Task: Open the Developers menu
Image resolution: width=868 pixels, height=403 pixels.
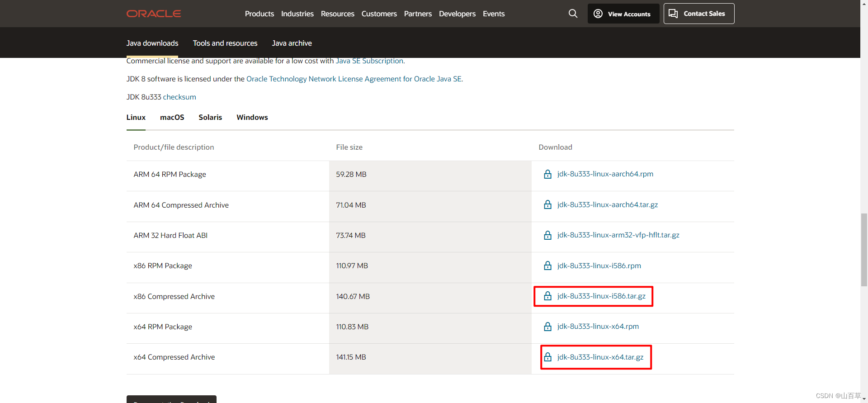Action: coord(457,14)
